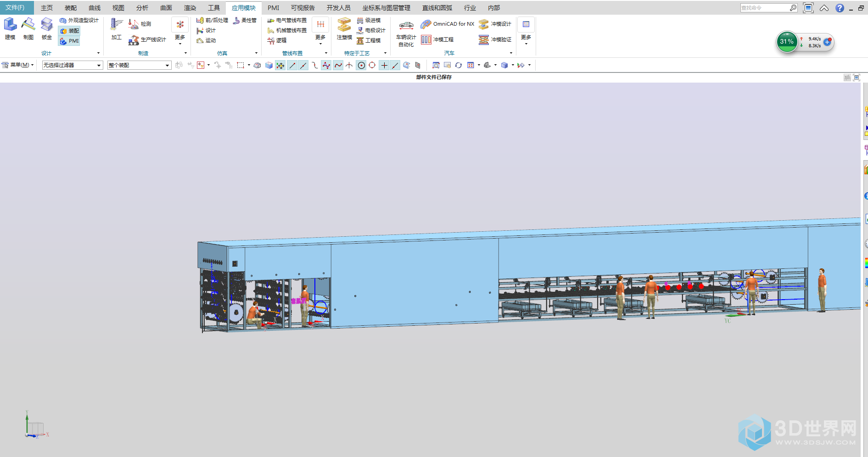This screenshot has height=457, width=868.
Task: Toggle the Existing Point snap (plus icon)
Action: (x=384, y=65)
